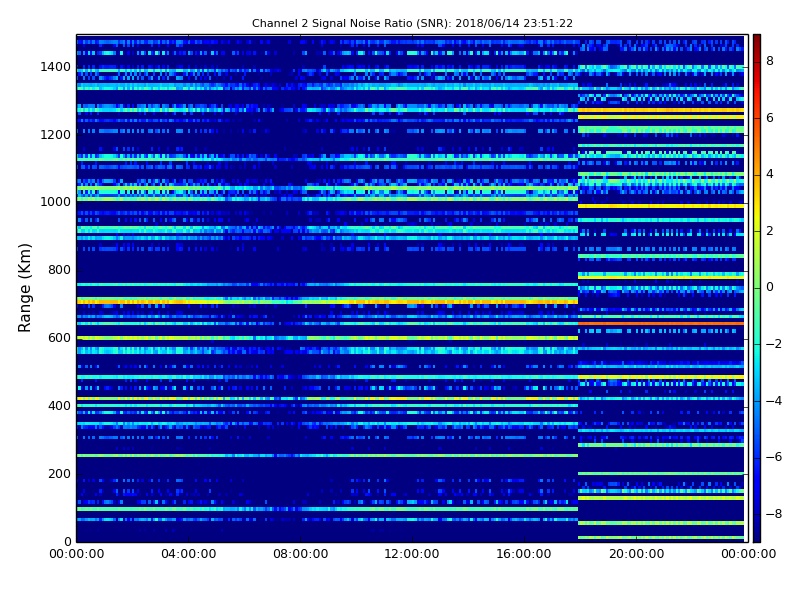Click the colorbar tick label 8

coord(770,61)
